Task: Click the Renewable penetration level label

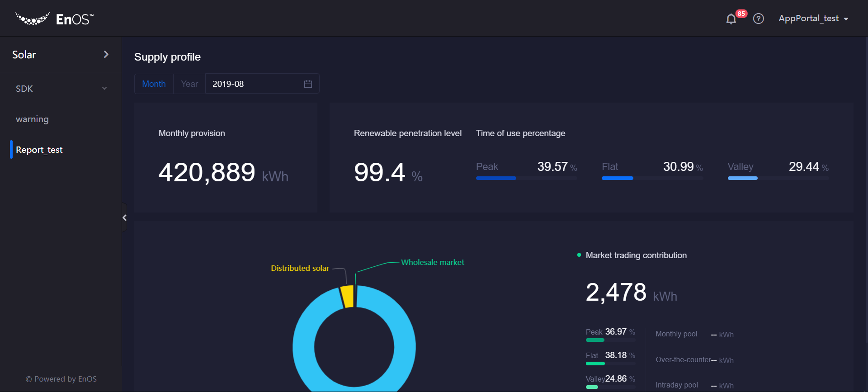Action: pos(408,133)
